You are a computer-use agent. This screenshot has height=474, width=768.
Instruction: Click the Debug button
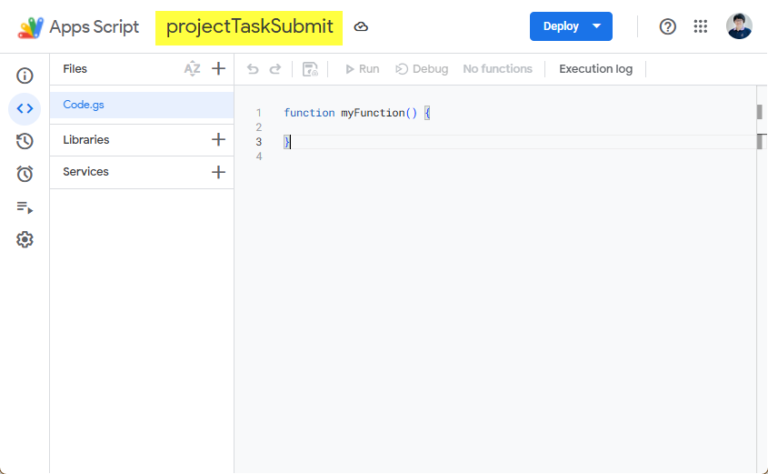pyautogui.click(x=422, y=69)
